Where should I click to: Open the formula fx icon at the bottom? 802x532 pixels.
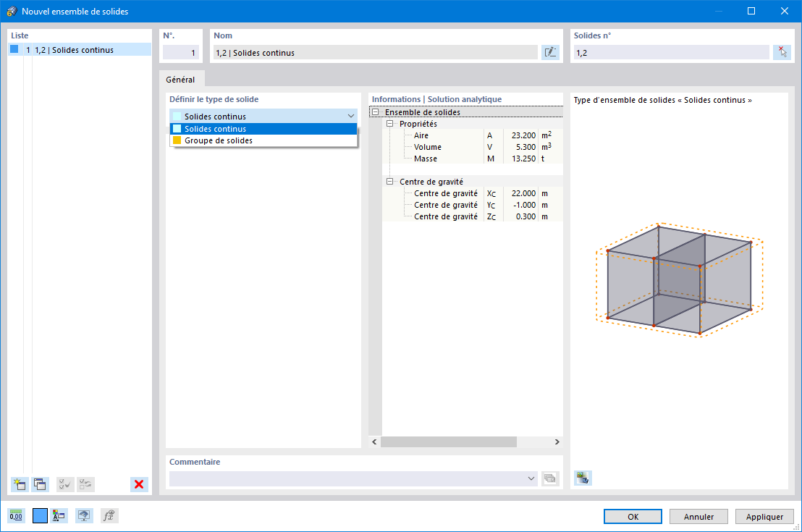tap(109, 515)
